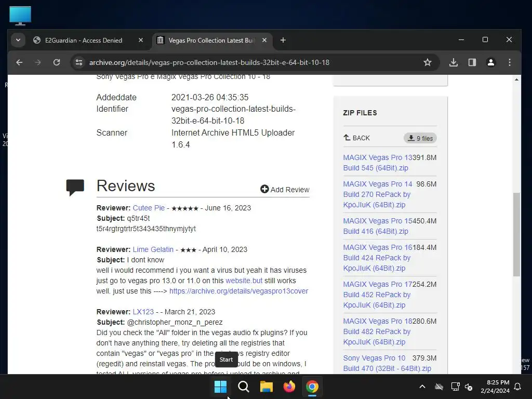Download MAGIX Vegas Pro 14 Build 270 zip
The image size is (532, 399).
[x=377, y=194]
